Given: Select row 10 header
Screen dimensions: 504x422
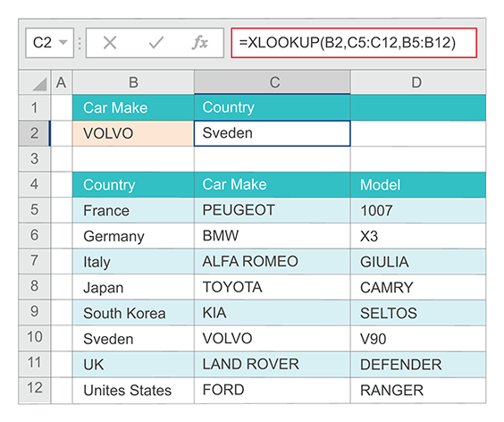Looking at the screenshot, I should [x=35, y=338].
